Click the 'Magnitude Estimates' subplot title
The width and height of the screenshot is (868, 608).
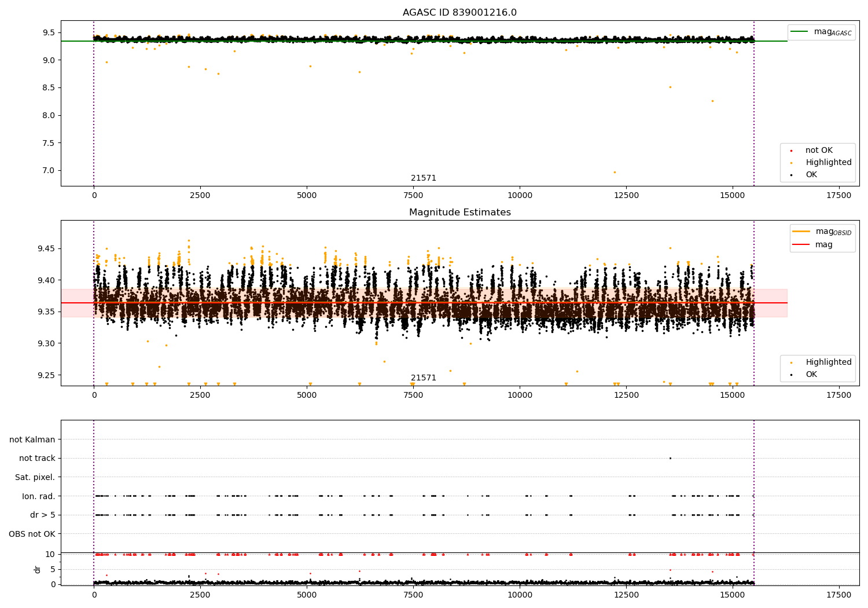coord(459,213)
